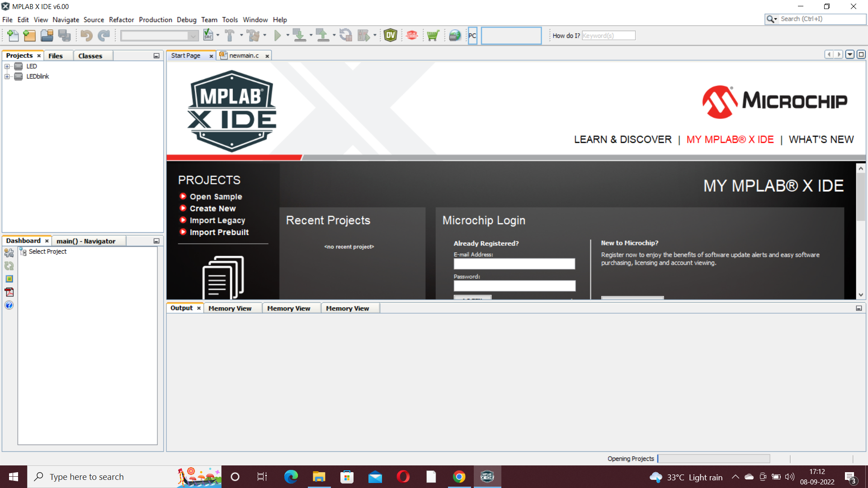The height and width of the screenshot is (488, 868).
Task: Open the project configuration combo box
Action: 160,35
